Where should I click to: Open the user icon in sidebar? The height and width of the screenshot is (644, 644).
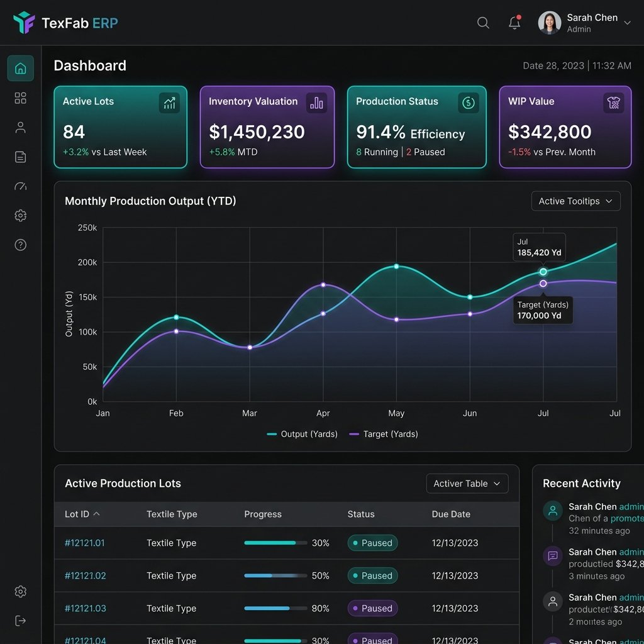(x=21, y=127)
